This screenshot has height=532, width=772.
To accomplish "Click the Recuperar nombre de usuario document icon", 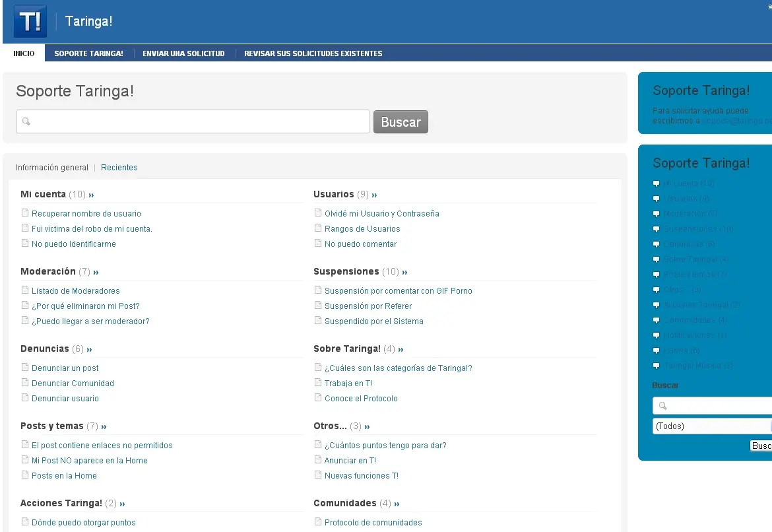I will pyautogui.click(x=25, y=213).
